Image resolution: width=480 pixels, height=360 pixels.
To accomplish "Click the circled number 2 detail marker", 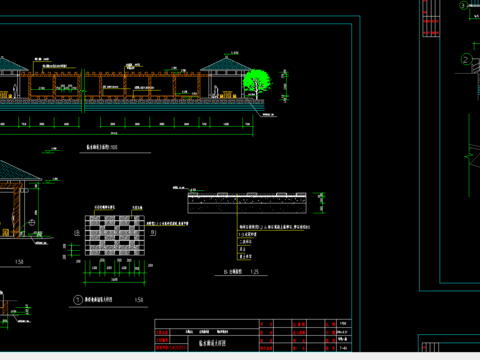I will pyautogui.click(x=466, y=60).
